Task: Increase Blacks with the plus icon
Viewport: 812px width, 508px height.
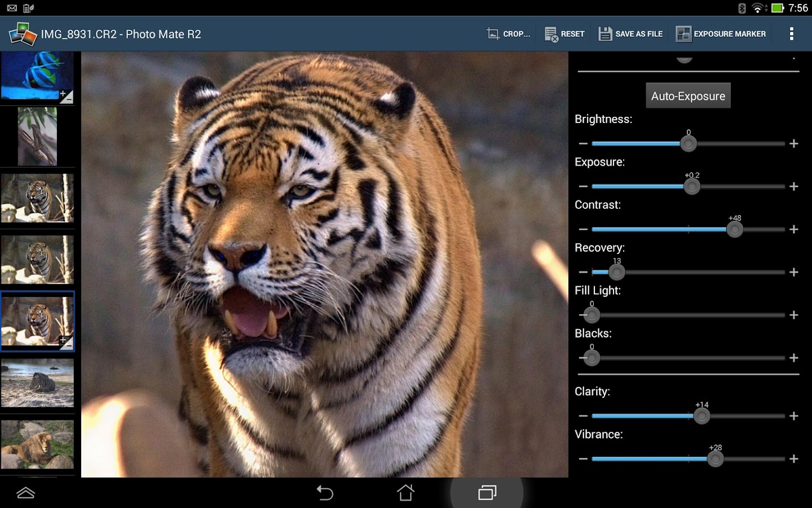Action: [794, 358]
